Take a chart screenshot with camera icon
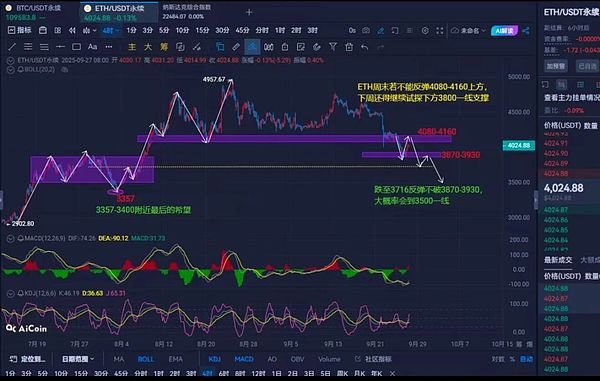Screen dimensions: 600x381 pyautogui.click(x=366, y=30)
